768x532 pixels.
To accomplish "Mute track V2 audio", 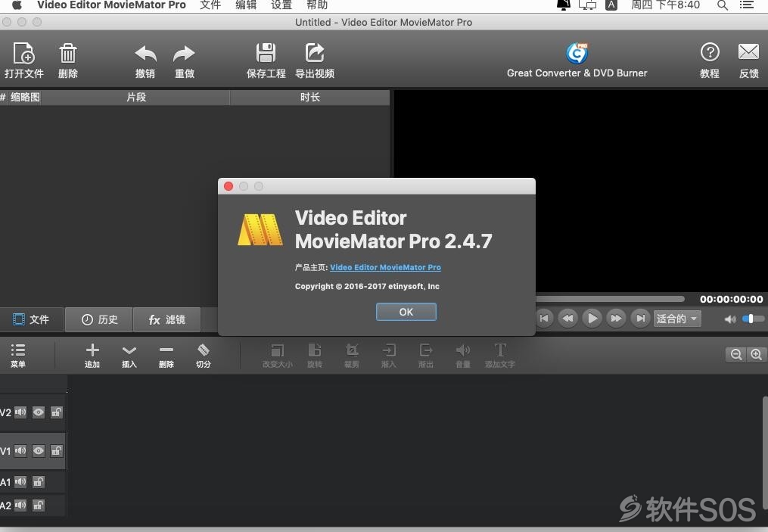I will (20, 412).
